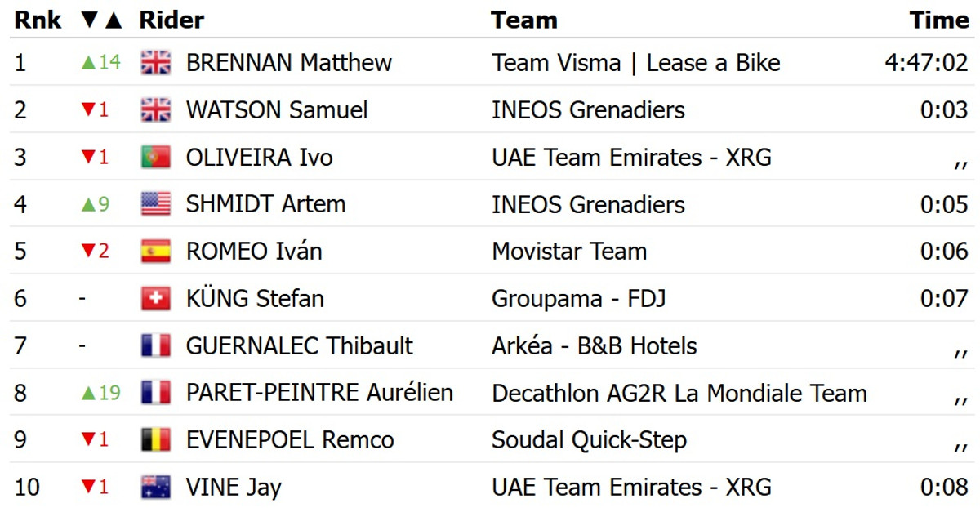Click the France flag next to GUERNALEC Thibault
980x508 pixels.
155,346
